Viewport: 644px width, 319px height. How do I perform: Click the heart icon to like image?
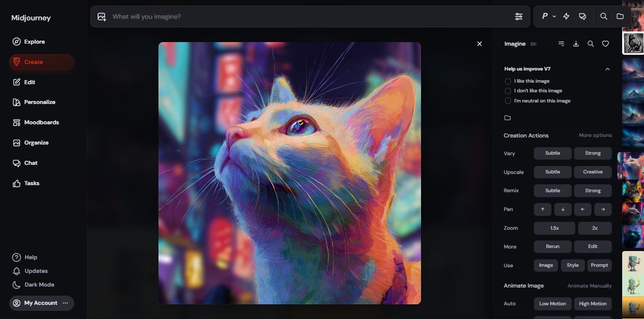coord(605,44)
